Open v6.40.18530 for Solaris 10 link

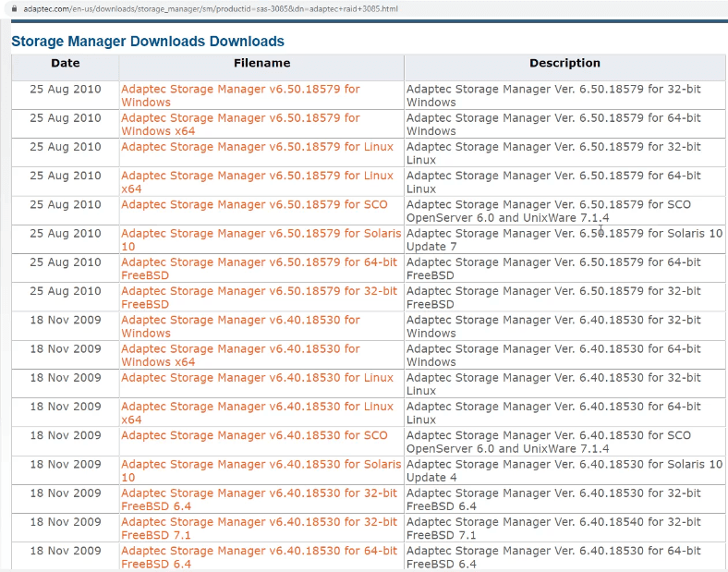coord(261,470)
